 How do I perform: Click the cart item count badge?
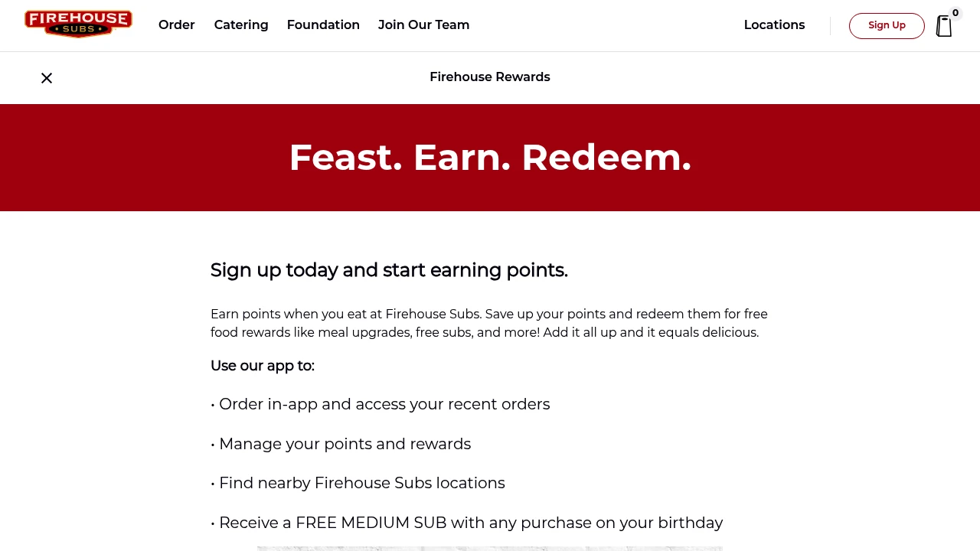pos(955,13)
